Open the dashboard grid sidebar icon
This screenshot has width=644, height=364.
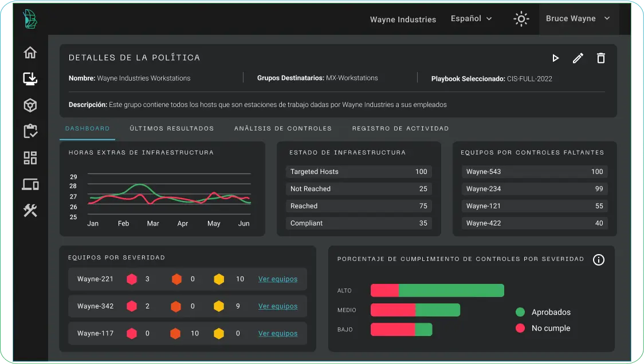click(x=30, y=158)
